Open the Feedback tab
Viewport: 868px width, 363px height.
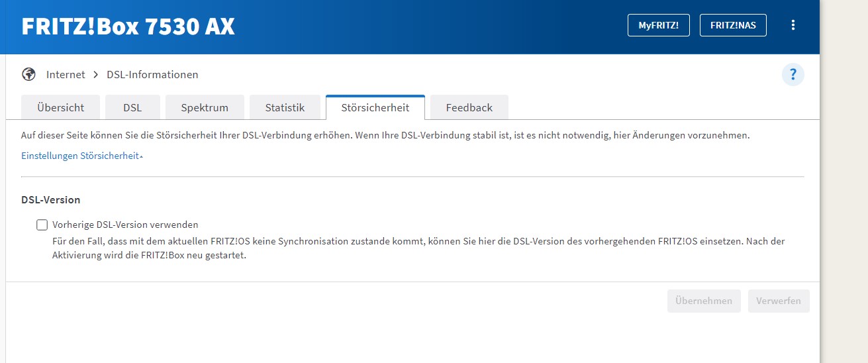tap(469, 107)
